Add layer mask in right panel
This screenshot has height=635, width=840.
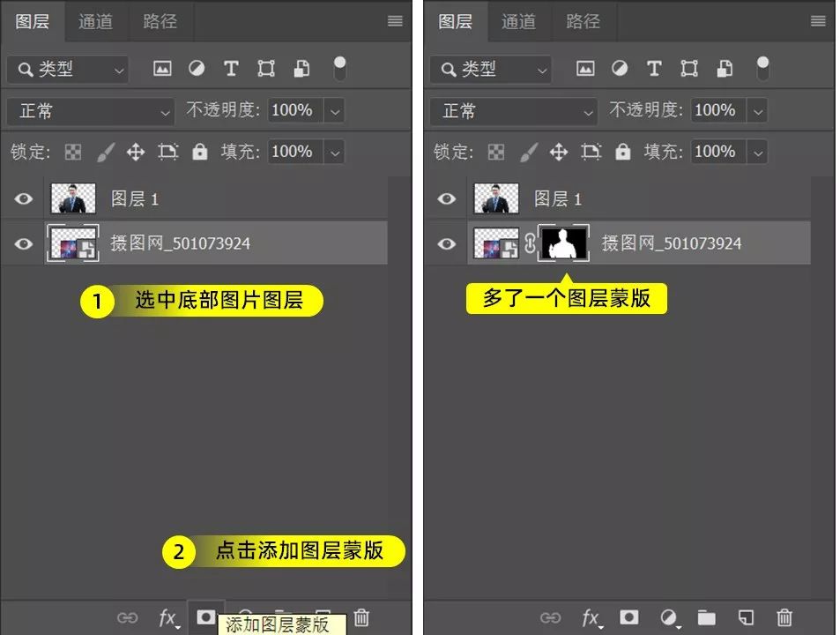(629, 617)
